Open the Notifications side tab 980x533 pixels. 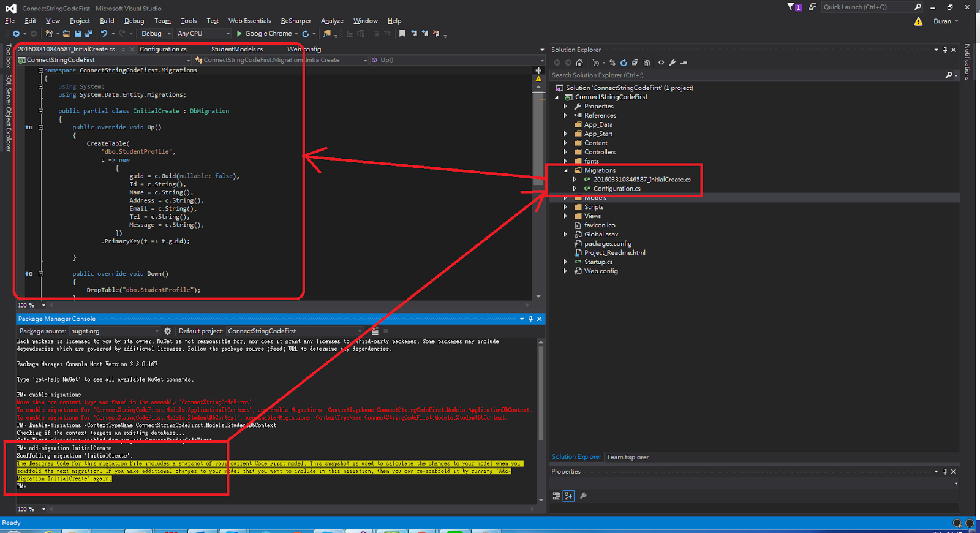pos(967,62)
